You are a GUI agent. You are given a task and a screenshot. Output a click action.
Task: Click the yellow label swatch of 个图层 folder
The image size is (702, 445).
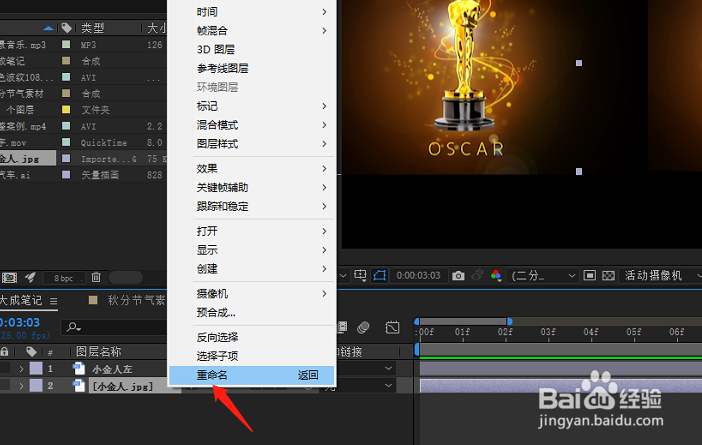coord(66,110)
